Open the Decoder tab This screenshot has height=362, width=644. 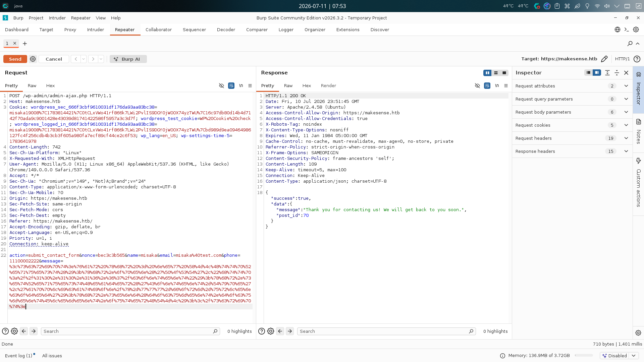[226, 29]
